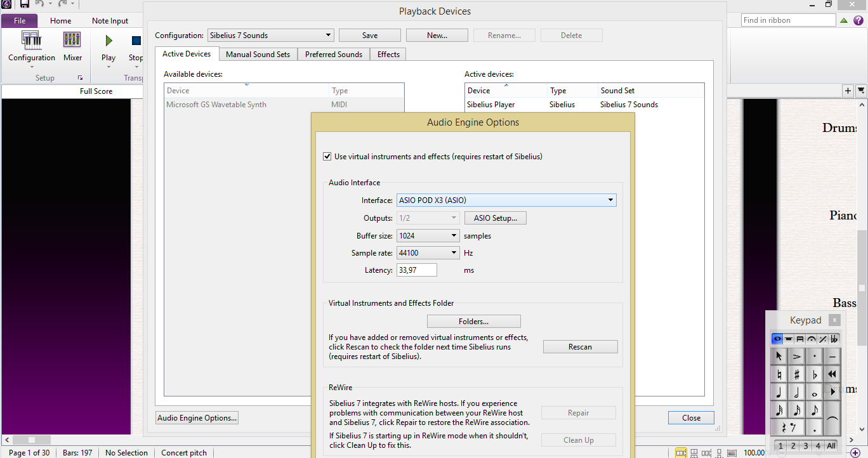Apply the flat accidental on the Keypad

815,374
